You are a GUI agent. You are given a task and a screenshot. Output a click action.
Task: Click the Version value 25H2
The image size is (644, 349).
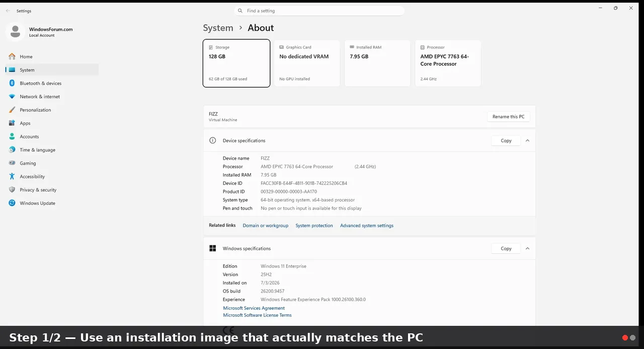coord(266,274)
